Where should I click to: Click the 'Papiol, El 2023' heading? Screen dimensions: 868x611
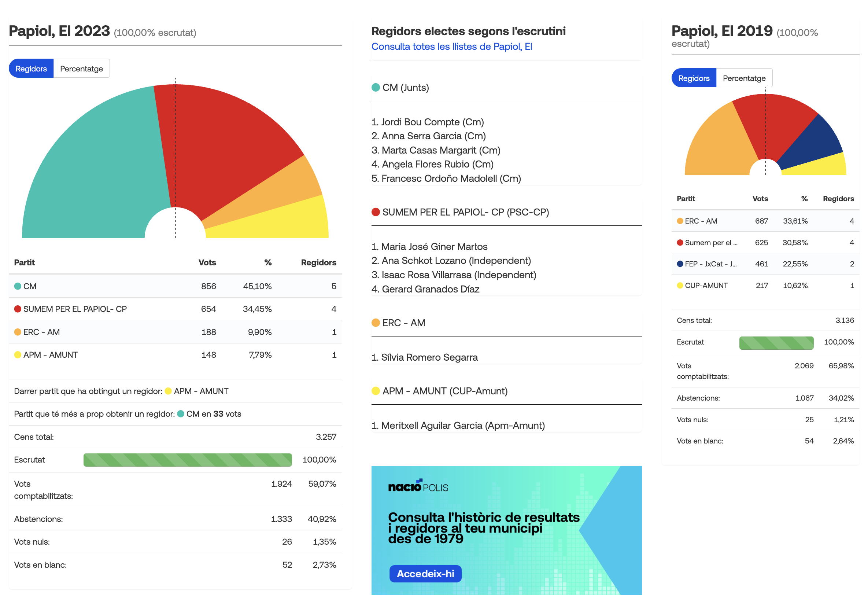pos(59,31)
